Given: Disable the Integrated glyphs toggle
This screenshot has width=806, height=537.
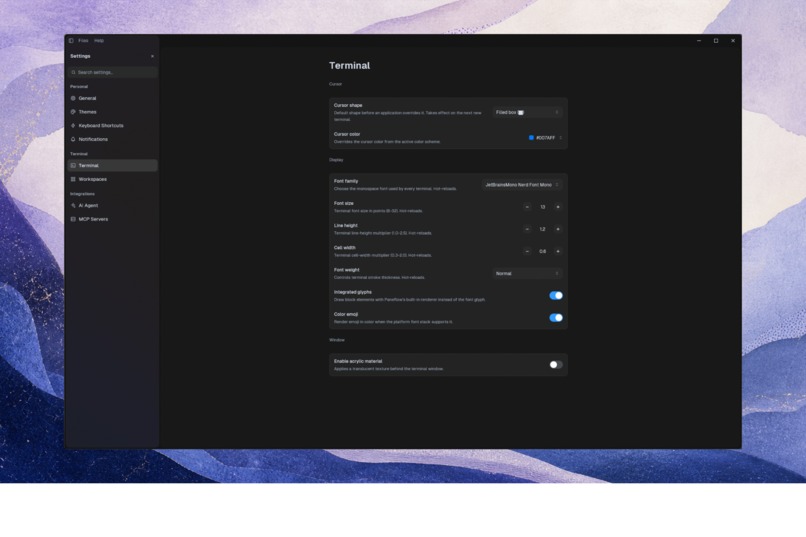Looking at the screenshot, I should (x=556, y=295).
